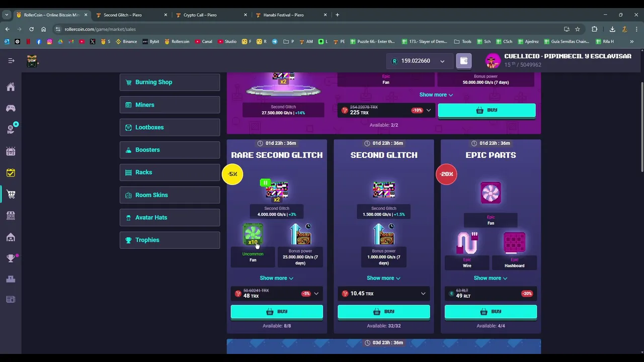Screen dimensions: 644x362
Task: Reload the page with the refresh button
Action: 31,29
